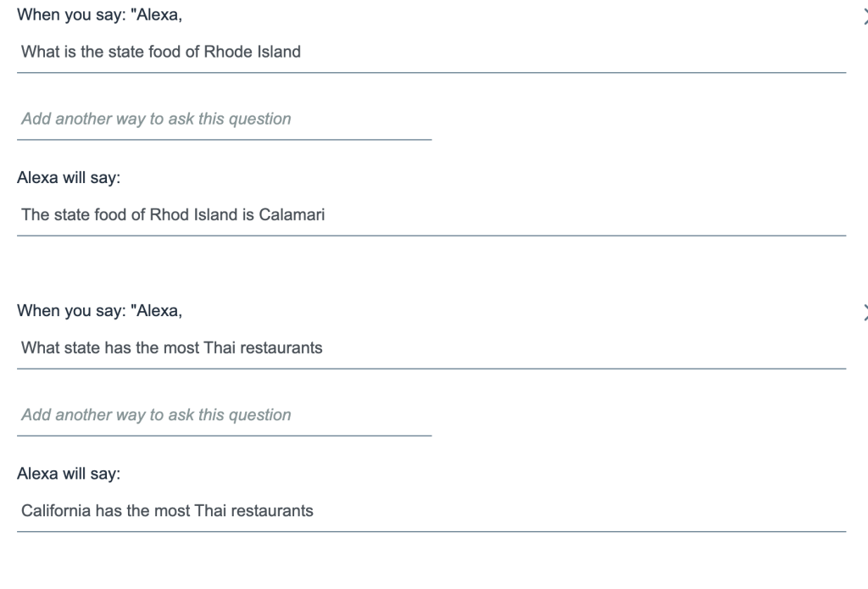Click first "When you say: Alexa" label

99,15
